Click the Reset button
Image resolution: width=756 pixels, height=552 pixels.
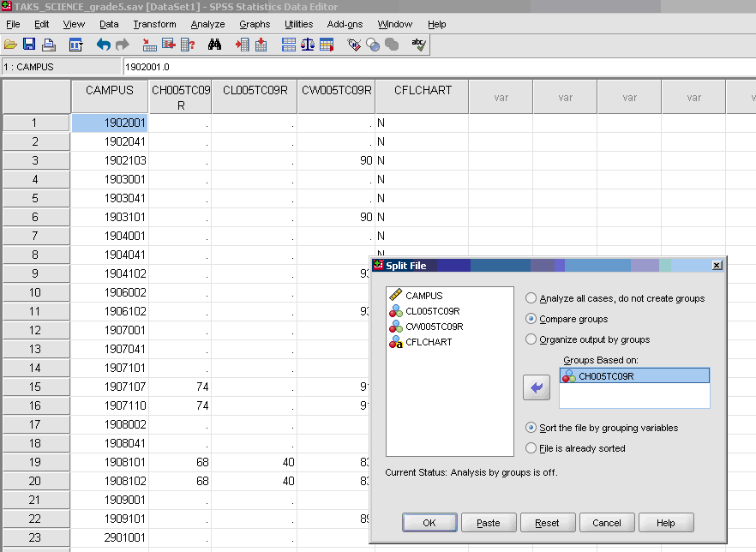(x=548, y=522)
